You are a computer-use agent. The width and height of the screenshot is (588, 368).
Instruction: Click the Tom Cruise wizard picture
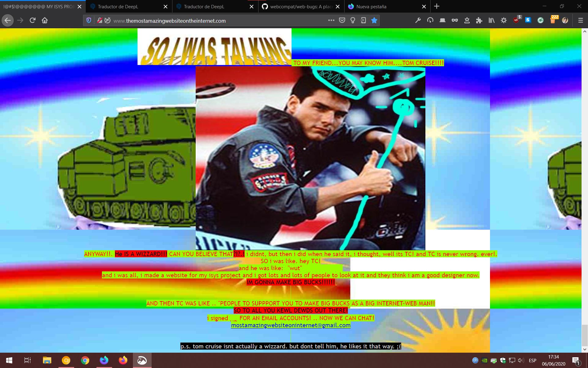tap(310, 158)
